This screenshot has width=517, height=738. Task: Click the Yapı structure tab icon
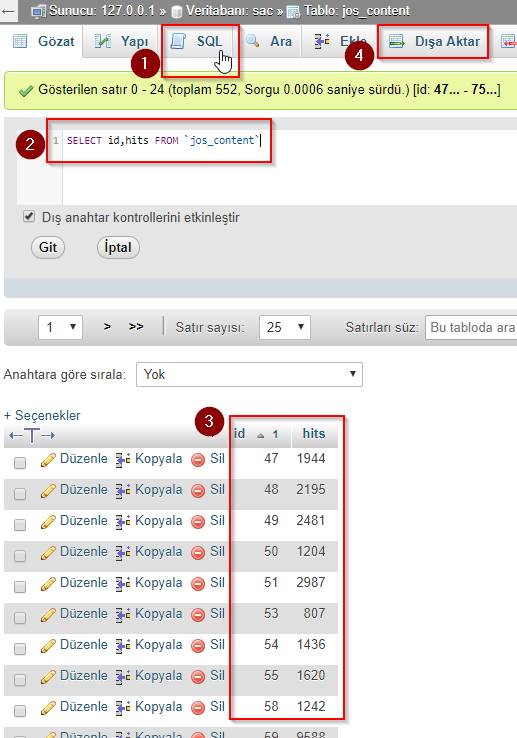103,41
